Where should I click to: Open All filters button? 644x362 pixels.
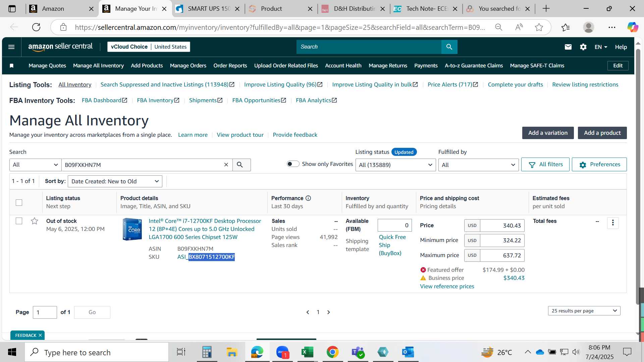(x=545, y=165)
